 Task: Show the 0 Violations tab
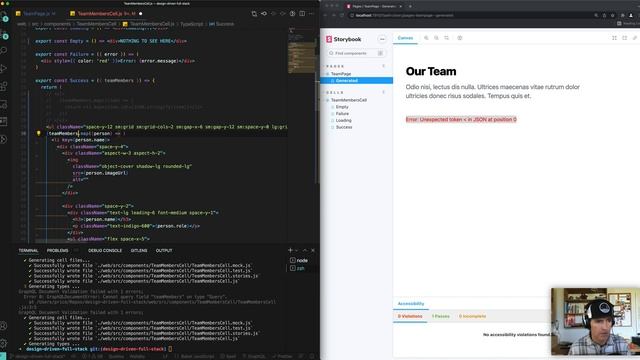coord(410,316)
